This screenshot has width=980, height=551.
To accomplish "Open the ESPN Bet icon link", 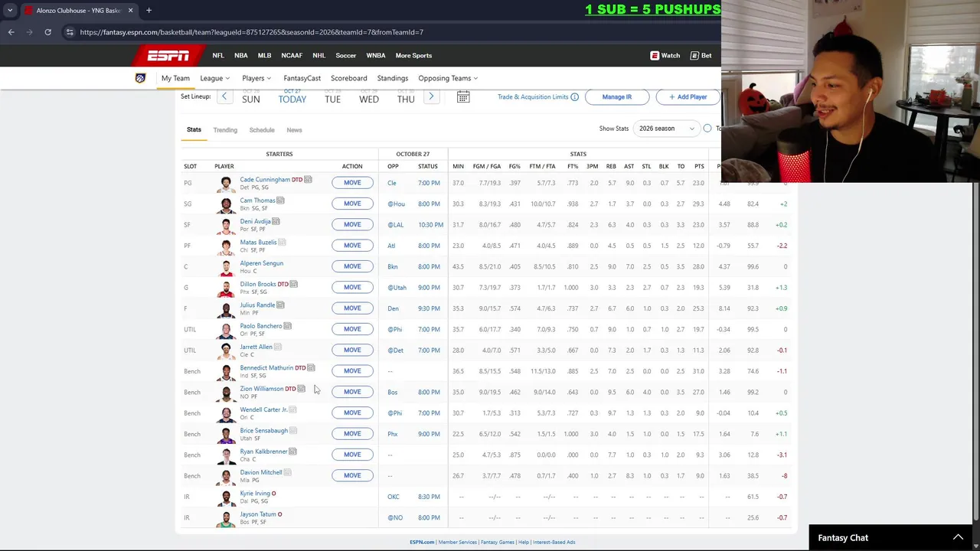I will [701, 55].
